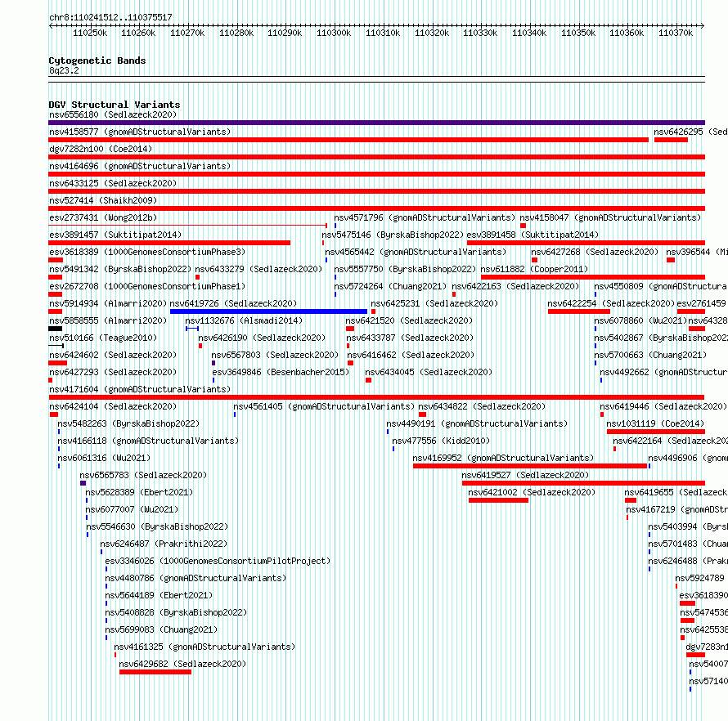The width and height of the screenshot is (728, 721).
Task: Open variant esv3346026 (1000GenomesConsortiumPilotProject)
Action: (218, 561)
